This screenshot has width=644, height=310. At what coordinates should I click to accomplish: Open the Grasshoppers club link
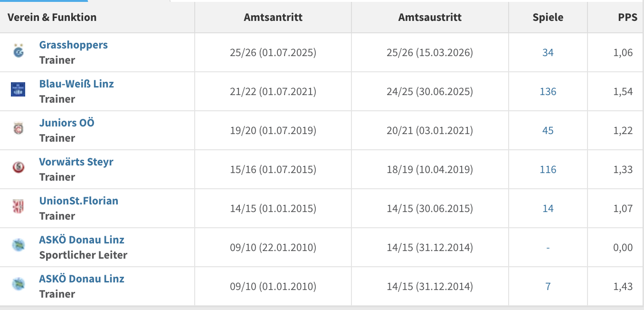tap(74, 45)
